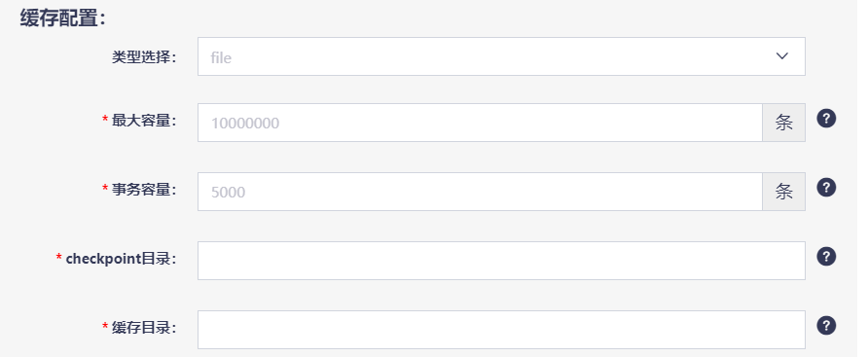Show help icon next to 事务容量

(x=826, y=188)
